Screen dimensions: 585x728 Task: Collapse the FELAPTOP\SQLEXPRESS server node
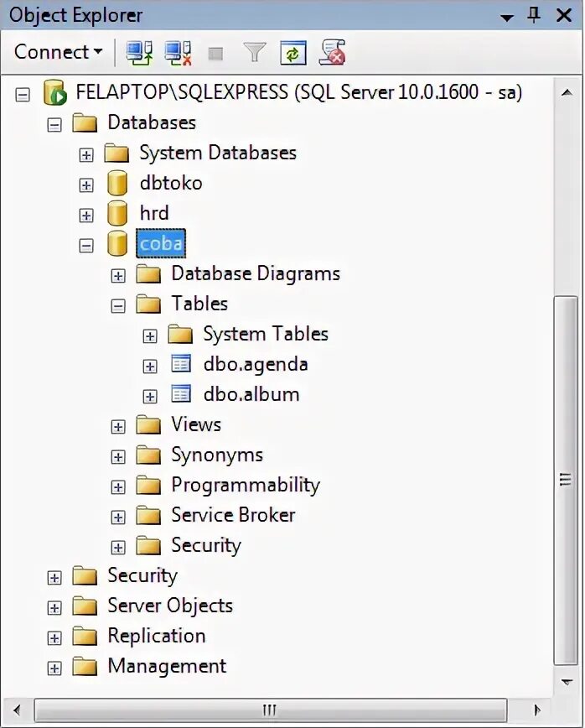pos(23,95)
